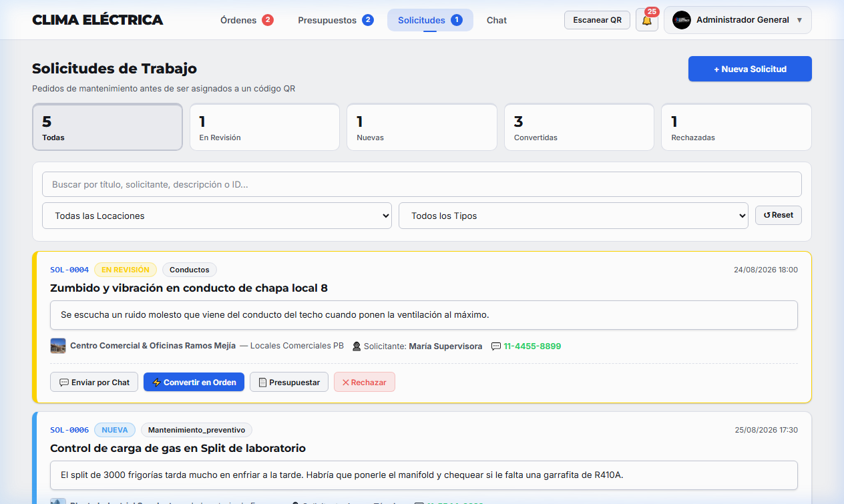
Task: Open the Todos los Tipos dropdown
Action: [574, 216]
